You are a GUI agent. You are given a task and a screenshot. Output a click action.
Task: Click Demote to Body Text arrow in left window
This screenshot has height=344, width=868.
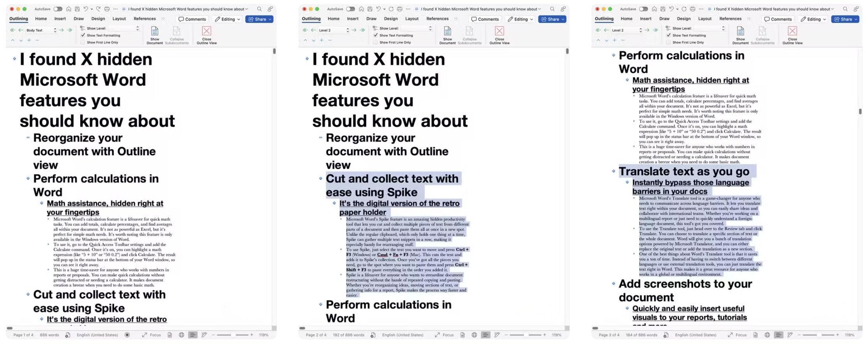point(69,30)
